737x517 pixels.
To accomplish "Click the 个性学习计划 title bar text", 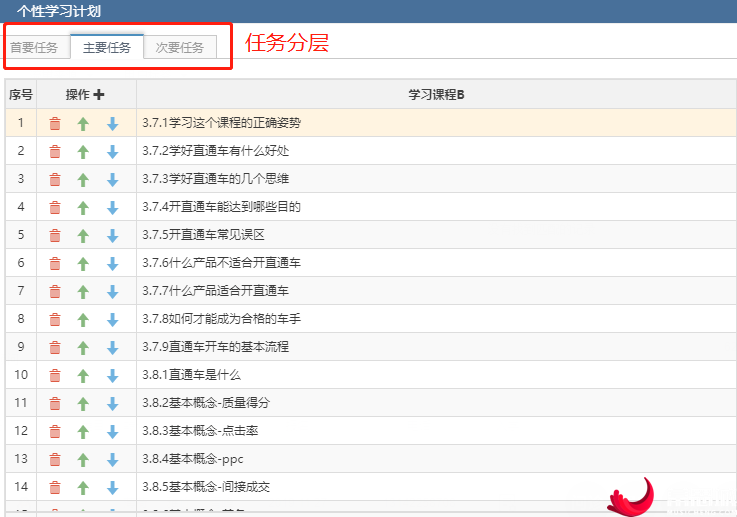I will pyautogui.click(x=59, y=11).
